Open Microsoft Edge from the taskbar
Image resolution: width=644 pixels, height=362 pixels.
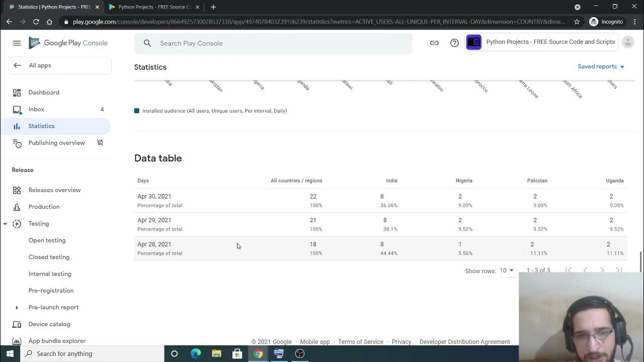tap(196, 353)
